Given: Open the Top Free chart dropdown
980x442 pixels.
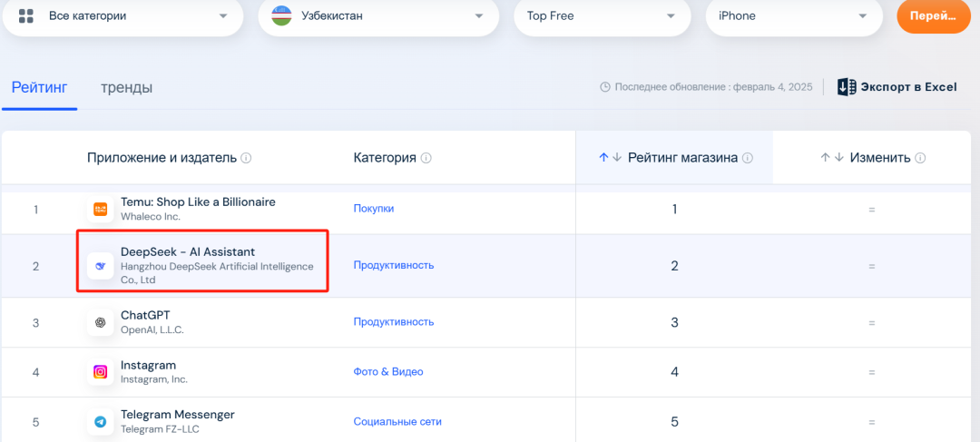Looking at the screenshot, I should click(x=603, y=16).
